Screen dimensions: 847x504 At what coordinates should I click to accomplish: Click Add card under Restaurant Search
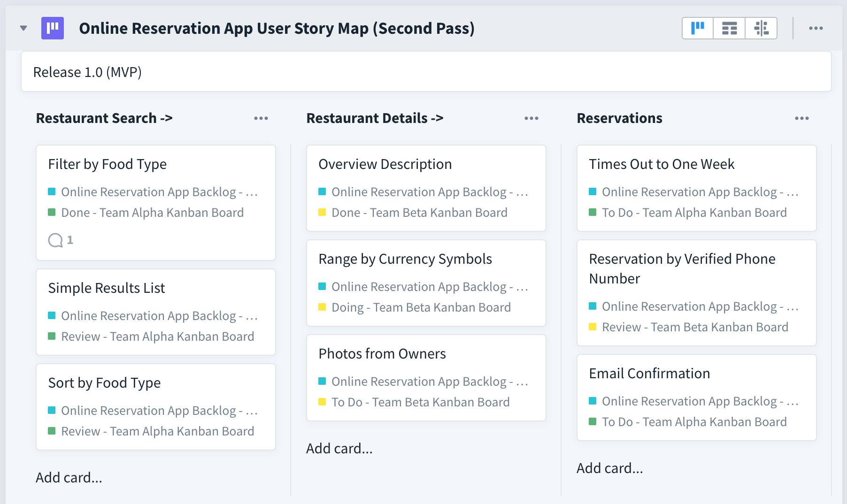pyautogui.click(x=69, y=477)
